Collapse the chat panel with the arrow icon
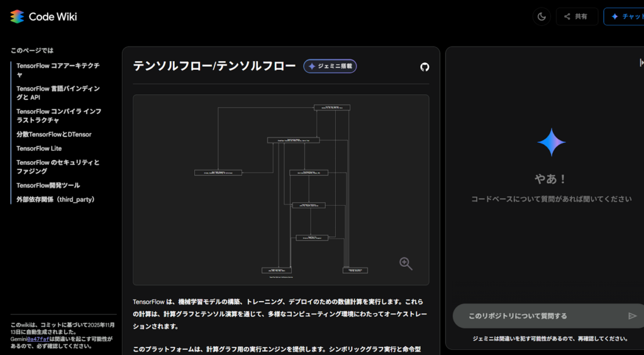This screenshot has height=355, width=644. tap(641, 62)
